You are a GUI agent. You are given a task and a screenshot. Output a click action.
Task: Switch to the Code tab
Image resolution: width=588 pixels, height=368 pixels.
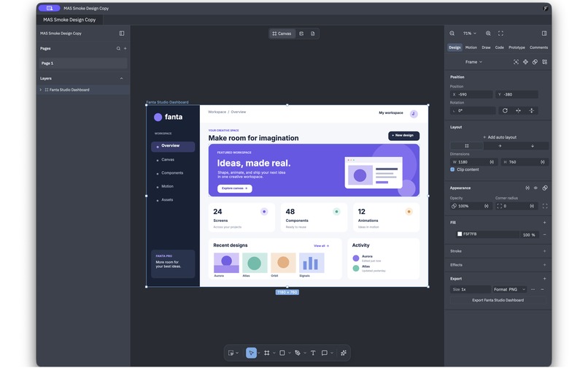pos(499,47)
